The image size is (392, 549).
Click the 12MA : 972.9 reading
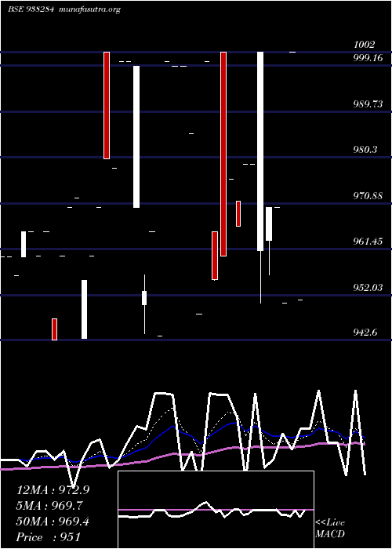tap(53, 490)
